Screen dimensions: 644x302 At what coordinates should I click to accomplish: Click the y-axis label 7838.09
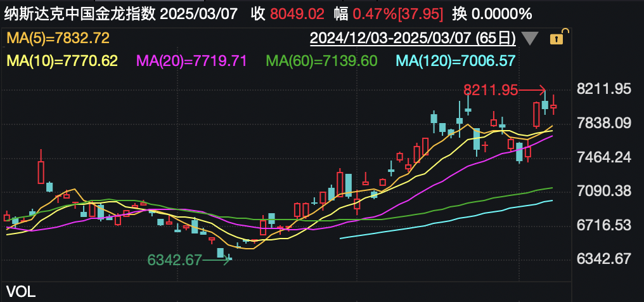[x=603, y=123]
